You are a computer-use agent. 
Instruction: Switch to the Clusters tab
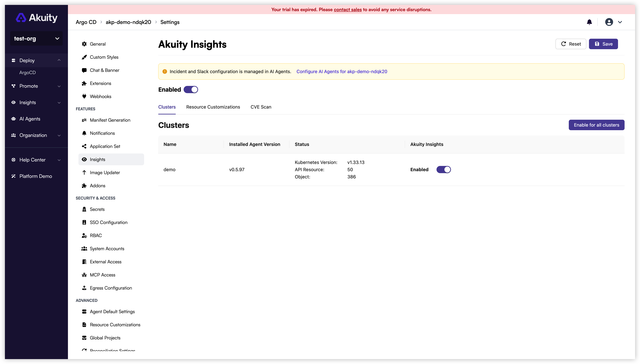[x=167, y=107]
